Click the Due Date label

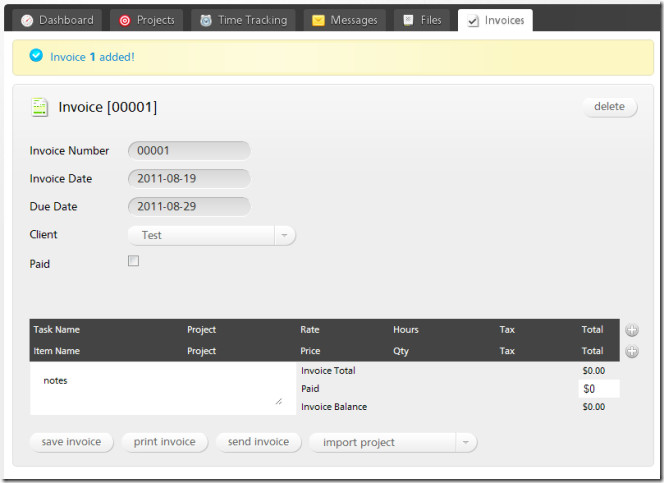[53, 207]
